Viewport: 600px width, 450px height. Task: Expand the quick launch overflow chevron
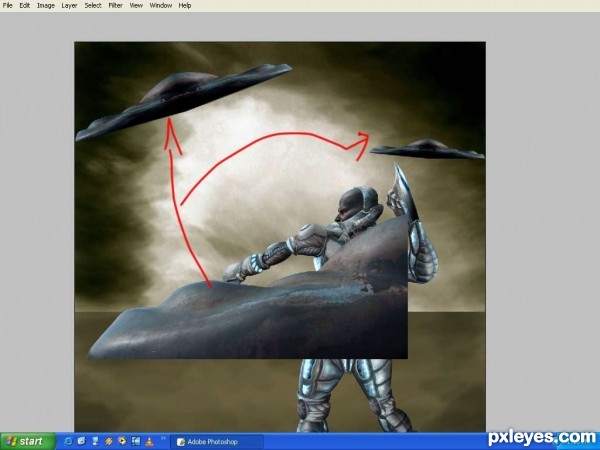point(163,438)
